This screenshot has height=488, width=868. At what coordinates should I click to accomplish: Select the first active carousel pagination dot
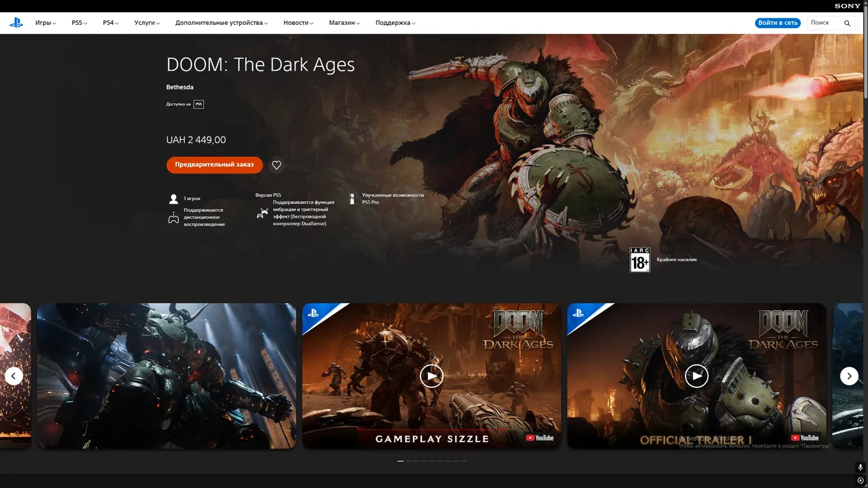(x=400, y=461)
